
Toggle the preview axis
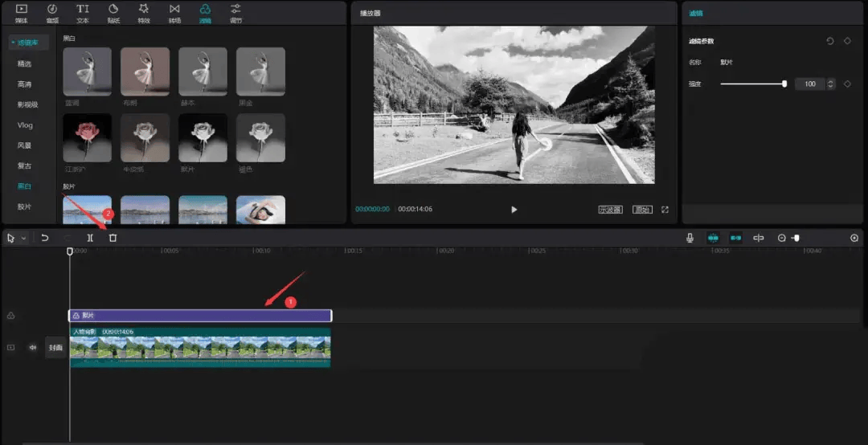click(x=759, y=238)
